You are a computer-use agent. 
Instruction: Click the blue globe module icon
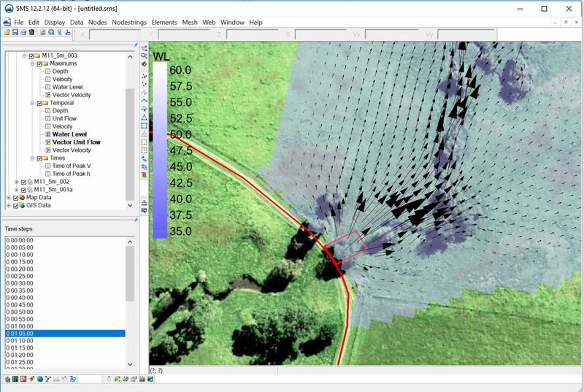pyautogui.click(x=39, y=380)
